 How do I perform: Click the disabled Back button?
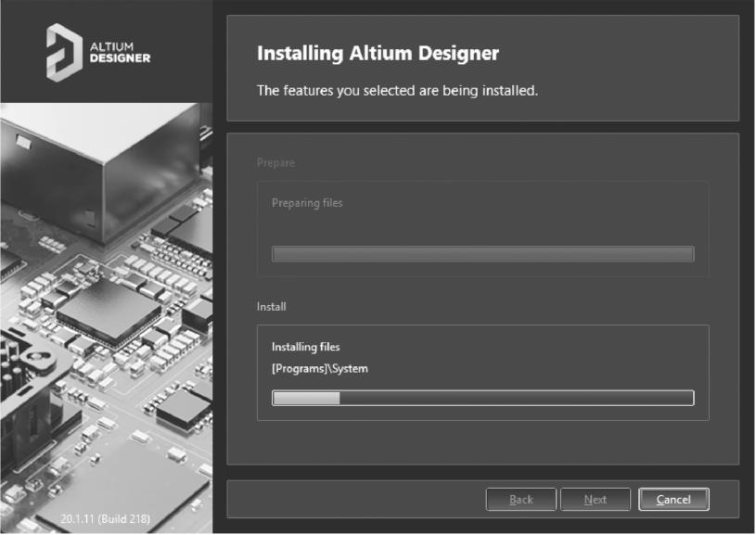521,500
